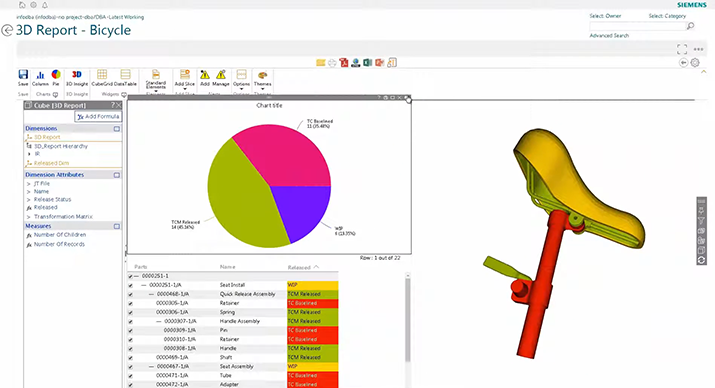Toggle checkbox for Seat Assembly row
This screenshot has height=388, width=715.
130,367
